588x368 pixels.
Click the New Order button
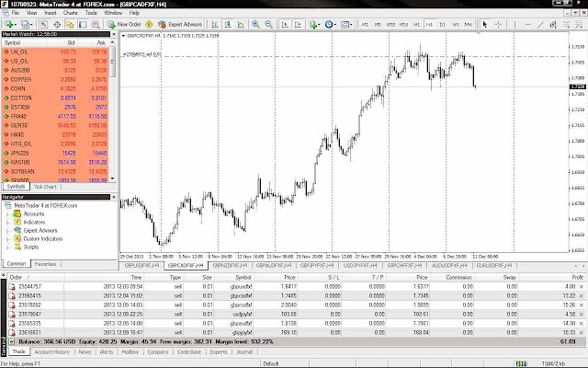pyautogui.click(x=125, y=25)
